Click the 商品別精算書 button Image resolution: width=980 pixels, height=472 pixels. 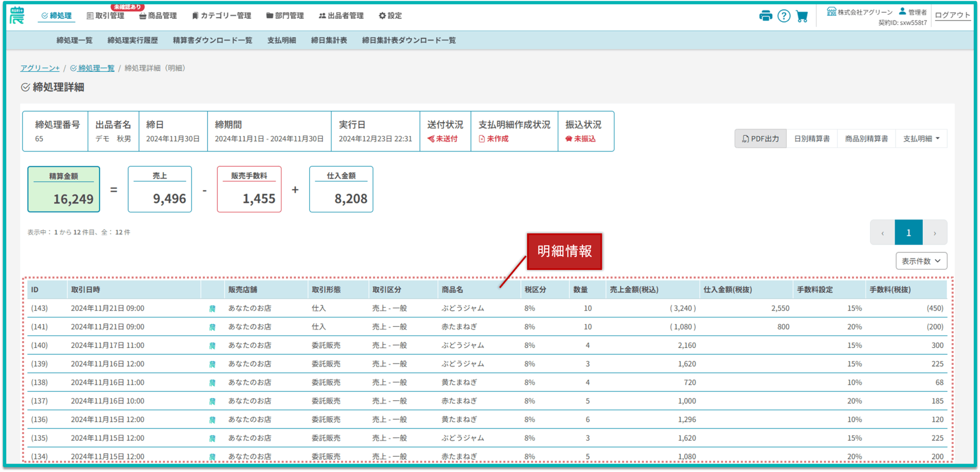click(866, 139)
